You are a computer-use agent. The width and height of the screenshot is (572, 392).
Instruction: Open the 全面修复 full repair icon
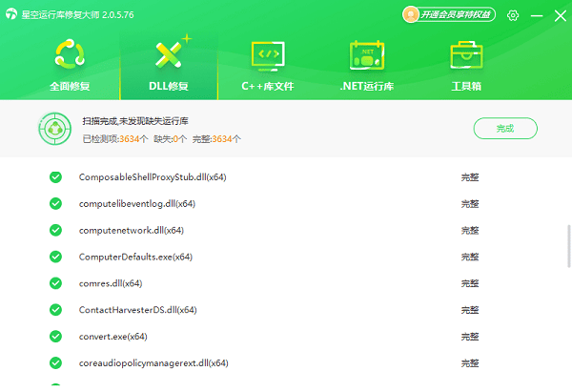[x=70, y=54]
